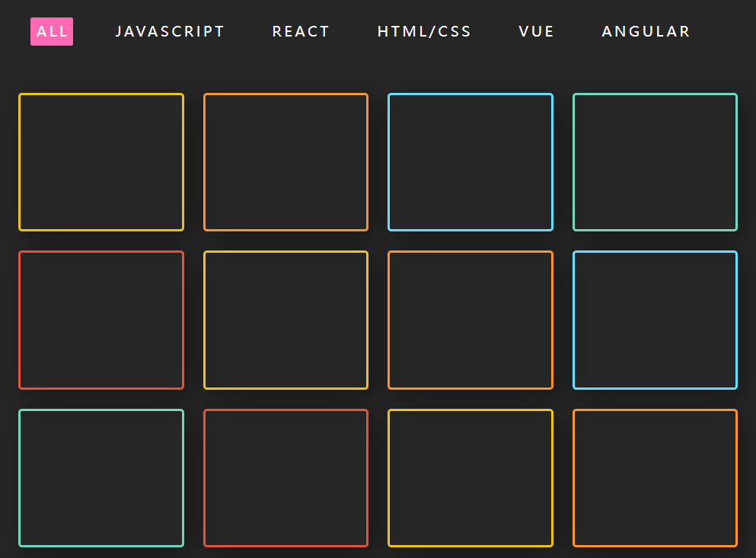Filter projects by JAVASCRIPT
The width and height of the screenshot is (756, 558).
coord(169,31)
